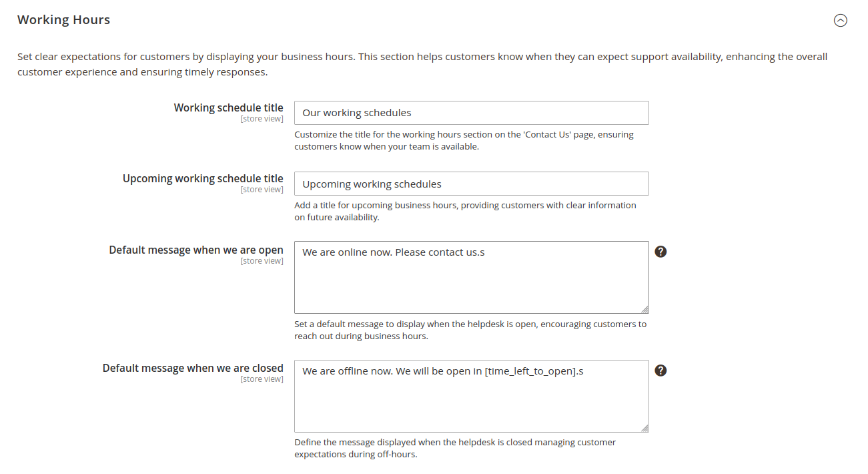Grab resize handle of open message textarea
868x474 pixels.
[x=645, y=310]
